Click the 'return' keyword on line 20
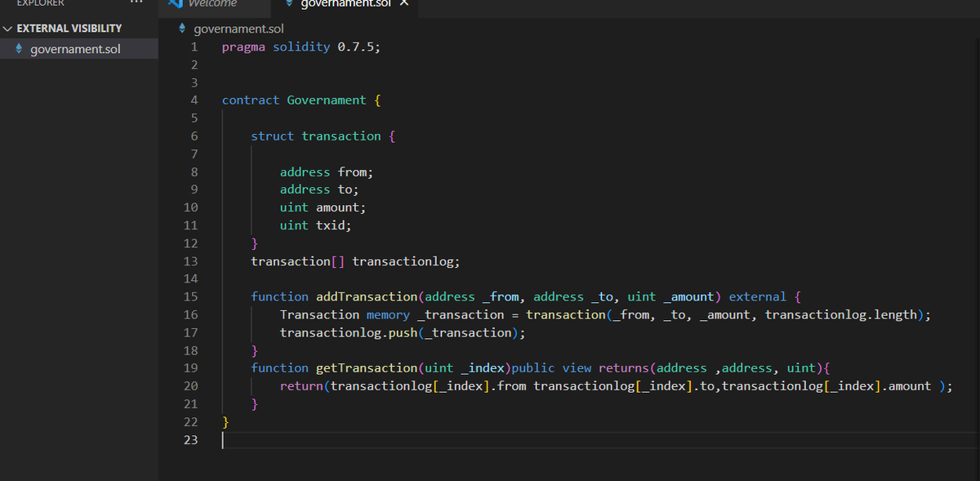This screenshot has width=980, height=481. pos(301,385)
